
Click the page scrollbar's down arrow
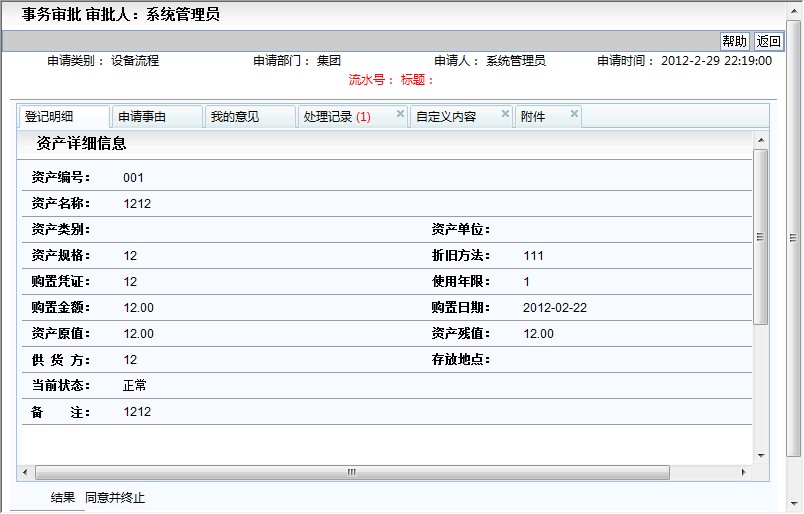pos(795,505)
